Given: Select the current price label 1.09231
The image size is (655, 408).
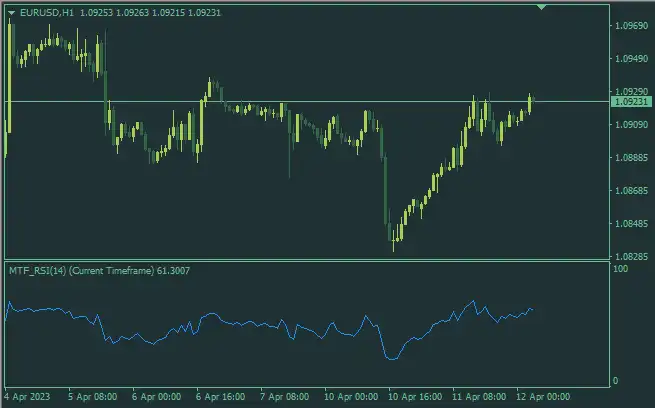Looking at the screenshot, I should (631, 101).
